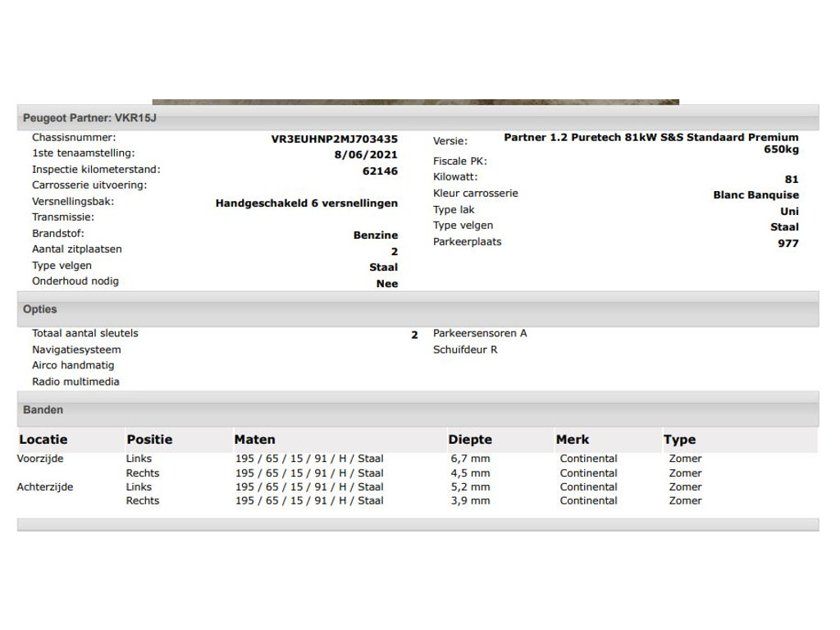Click the Diepte column header
This screenshot has height=630, width=840.
coord(470,440)
